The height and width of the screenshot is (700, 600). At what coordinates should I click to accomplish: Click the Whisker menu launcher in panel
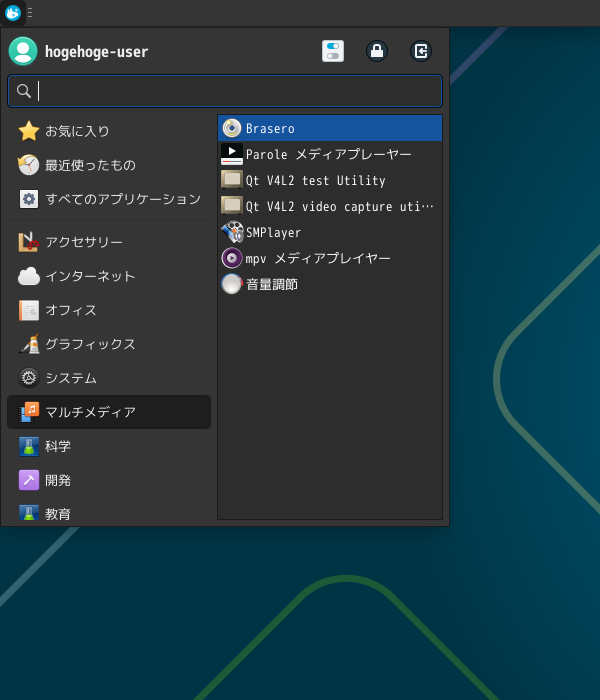[13, 13]
